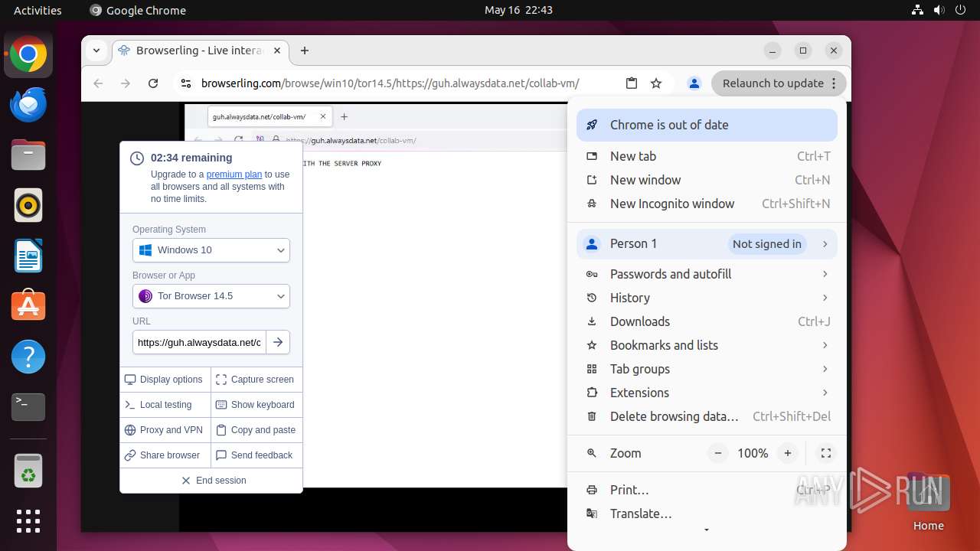Launch Thunderbird Mail from the dock

pyautogui.click(x=28, y=105)
